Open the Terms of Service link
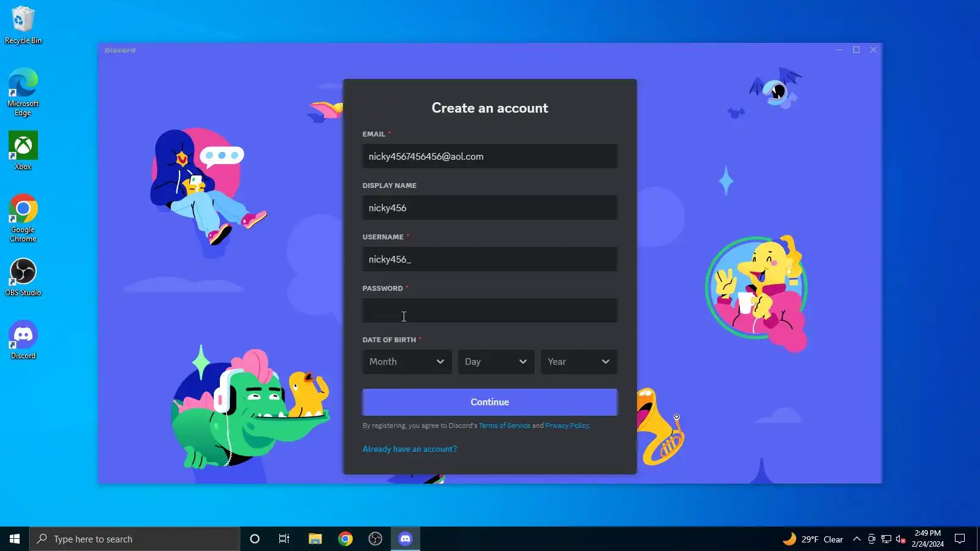This screenshot has height=551, width=980. pos(505,425)
